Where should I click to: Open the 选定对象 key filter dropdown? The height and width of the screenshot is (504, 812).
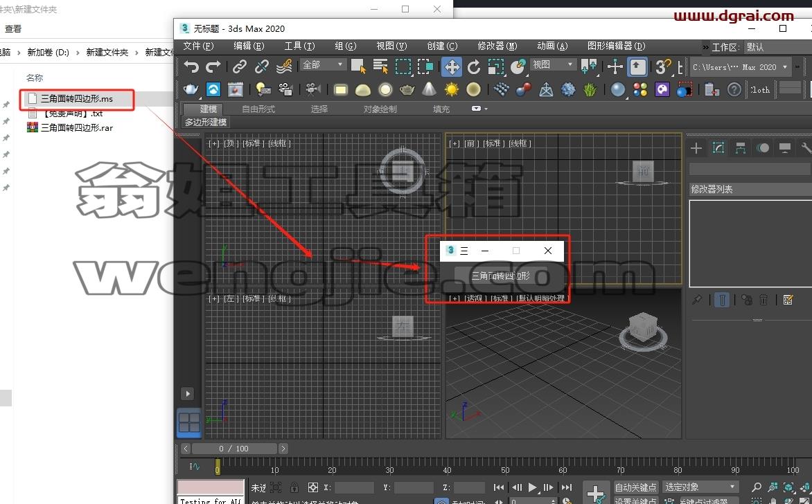tap(700, 487)
